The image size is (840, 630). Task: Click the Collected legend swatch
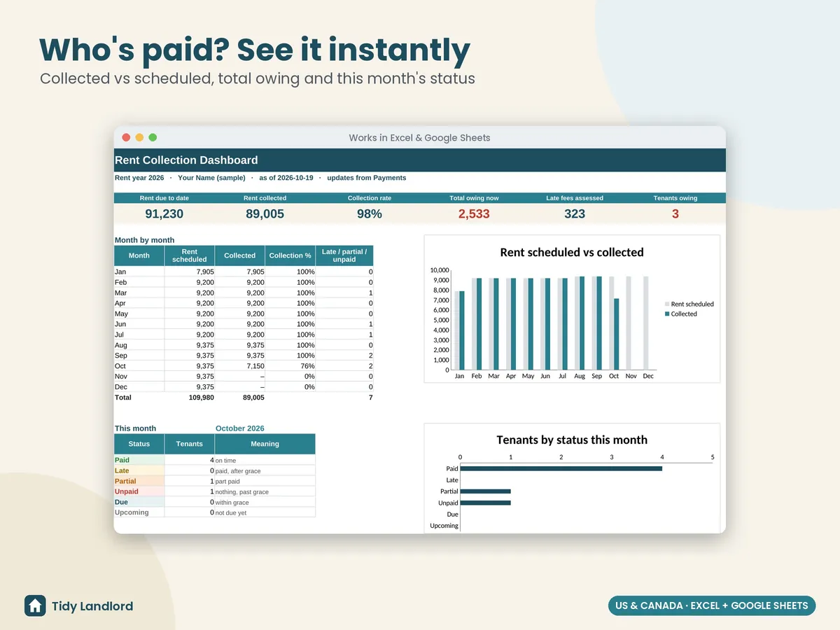[x=666, y=314]
